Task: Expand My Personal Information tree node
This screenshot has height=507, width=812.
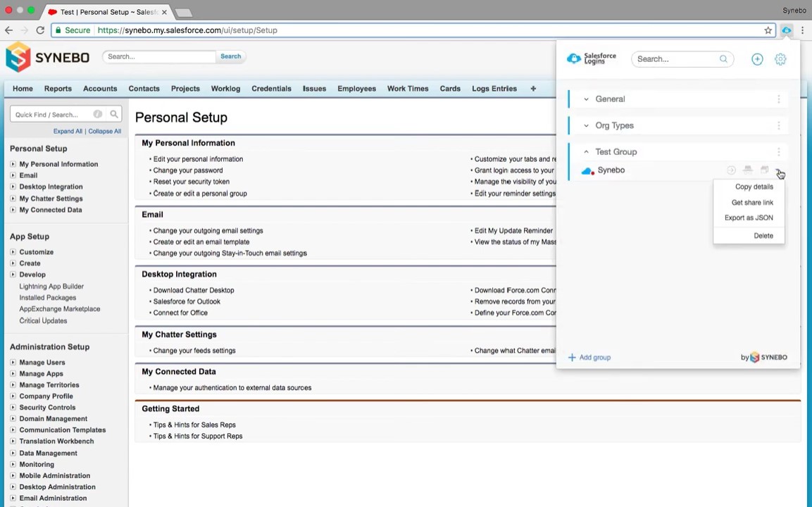Action: pos(13,163)
